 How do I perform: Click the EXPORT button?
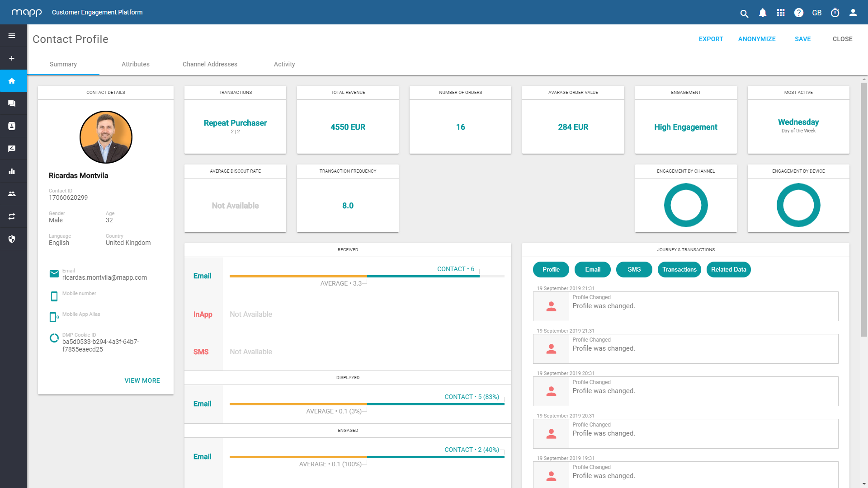click(711, 39)
